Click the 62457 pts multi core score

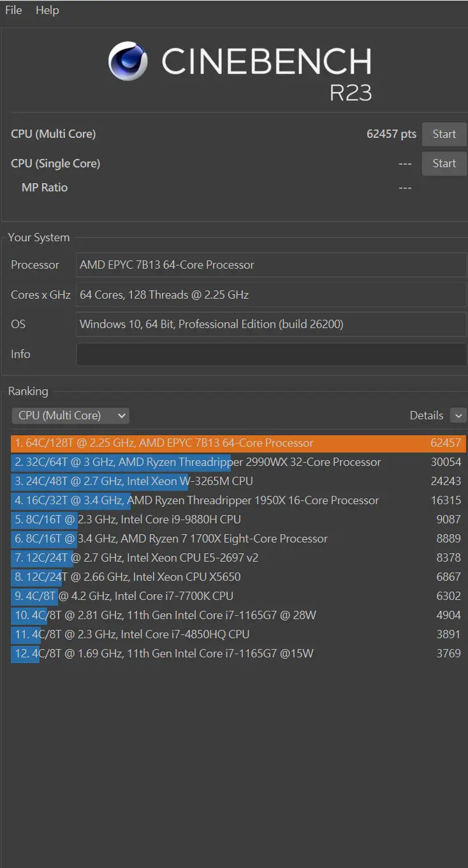click(x=391, y=134)
